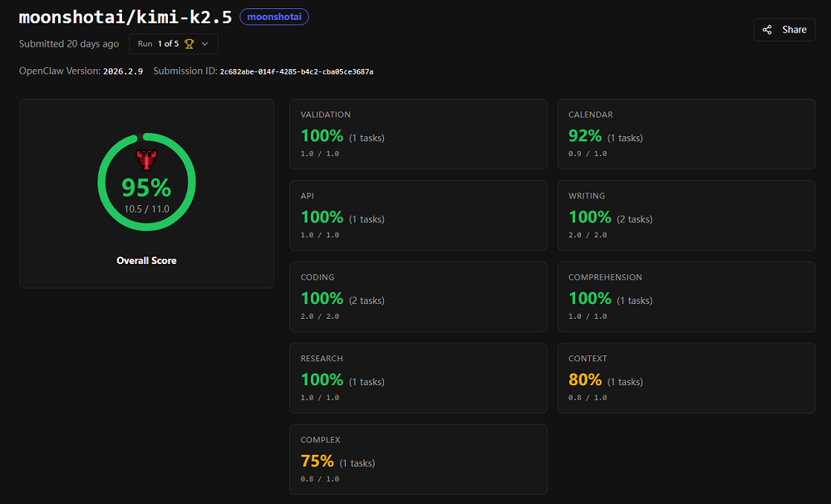The height and width of the screenshot is (504, 831).
Task: Click the moonshotai organization badge
Action: [274, 17]
